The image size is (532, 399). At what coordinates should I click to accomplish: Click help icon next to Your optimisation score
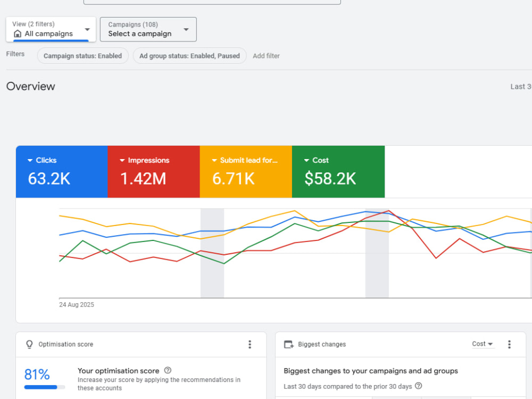tap(168, 370)
